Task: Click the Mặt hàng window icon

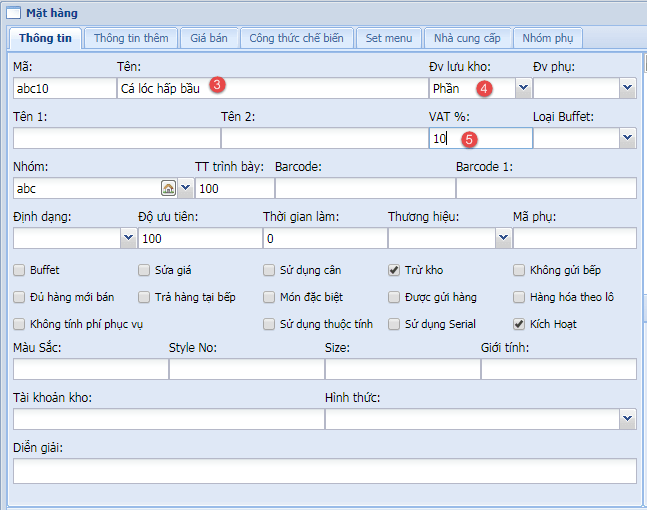Action: [13, 13]
